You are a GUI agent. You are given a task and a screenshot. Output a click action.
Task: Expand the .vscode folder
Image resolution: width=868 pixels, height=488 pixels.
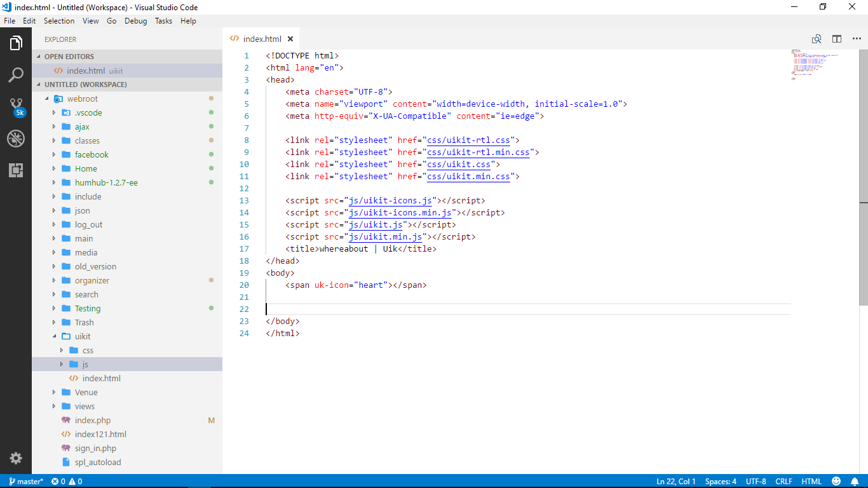click(54, 112)
